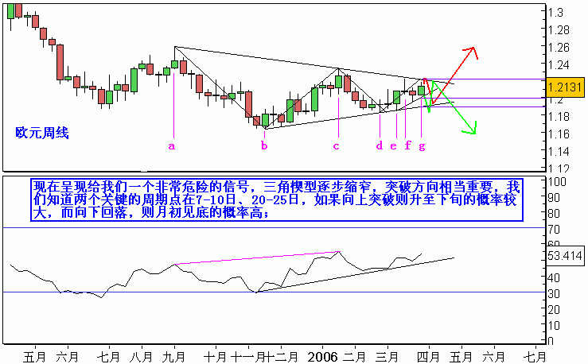Click the 二月 month label on the time axis
Image resolution: width=588 pixels, height=364 pixels.
tap(354, 357)
